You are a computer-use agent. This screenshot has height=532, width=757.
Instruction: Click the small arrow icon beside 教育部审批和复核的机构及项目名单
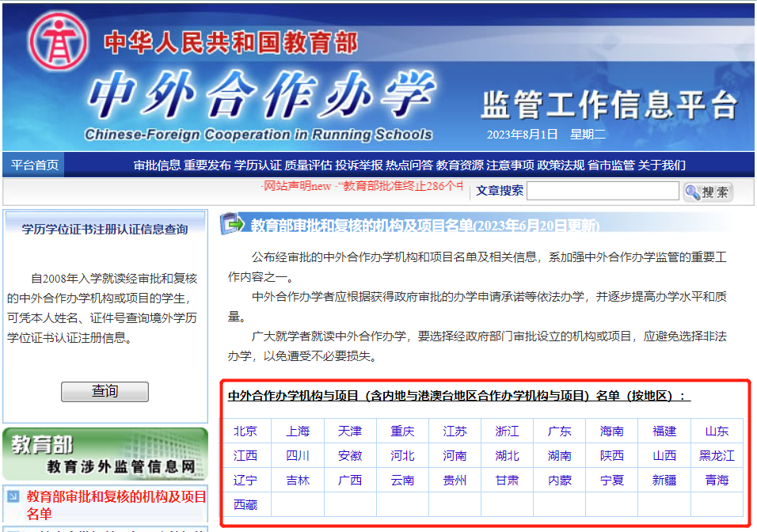pyautogui.click(x=13, y=496)
